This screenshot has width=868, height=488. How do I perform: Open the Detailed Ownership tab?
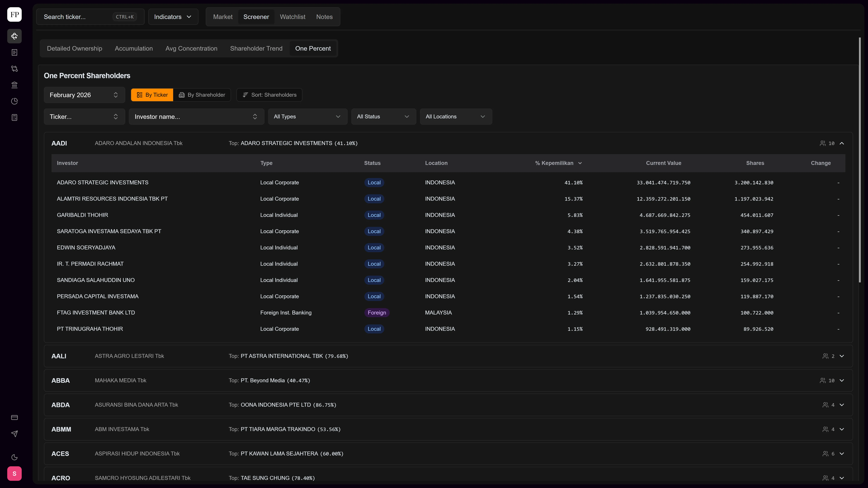(x=74, y=48)
